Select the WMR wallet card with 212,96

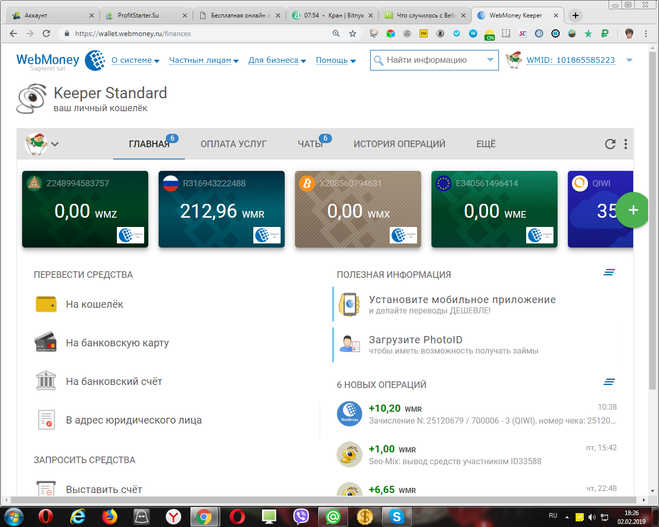[221, 210]
